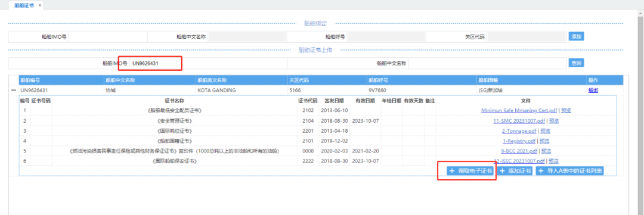Screen dimensions: 644x215
Task: Select the 协城 ship name cell
Action: click(x=150, y=91)
